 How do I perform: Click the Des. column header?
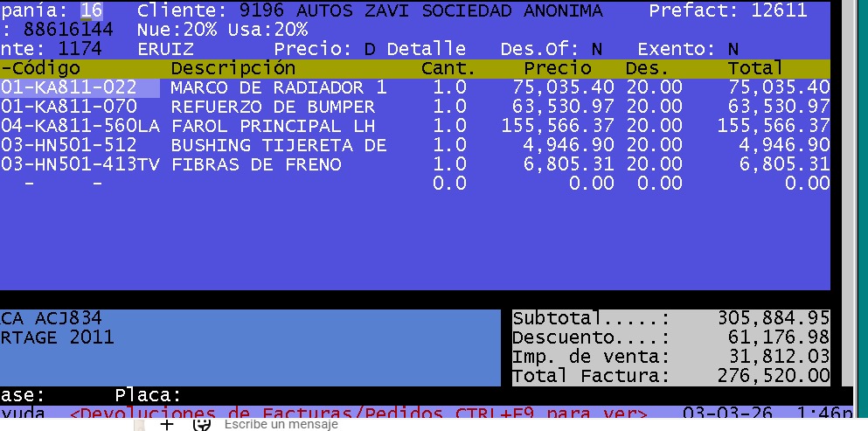(647, 68)
